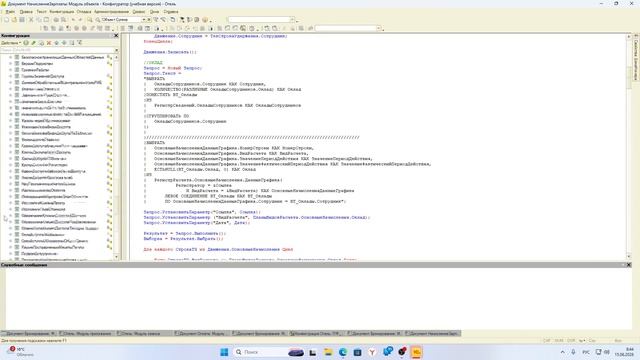Click the Paste toolbar icon
Viewport: 640px width, 360px height.
pyautogui.click(x=46, y=20)
